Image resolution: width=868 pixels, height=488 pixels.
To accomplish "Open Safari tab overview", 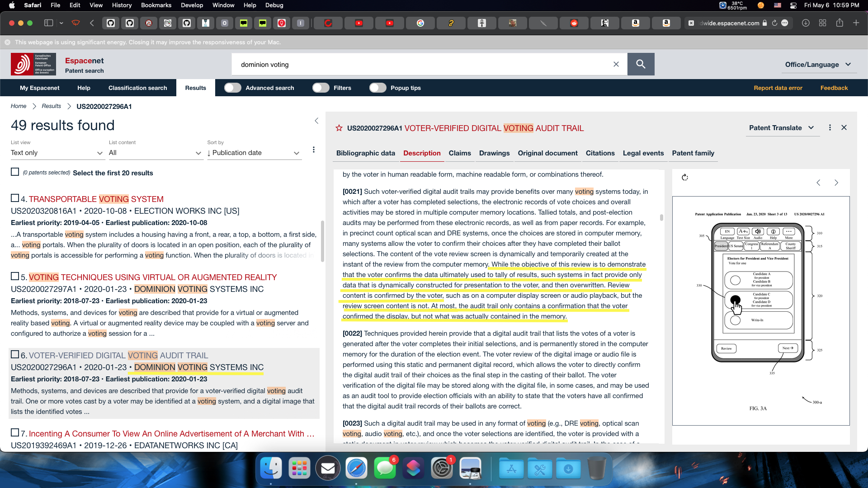I will [823, 23].
